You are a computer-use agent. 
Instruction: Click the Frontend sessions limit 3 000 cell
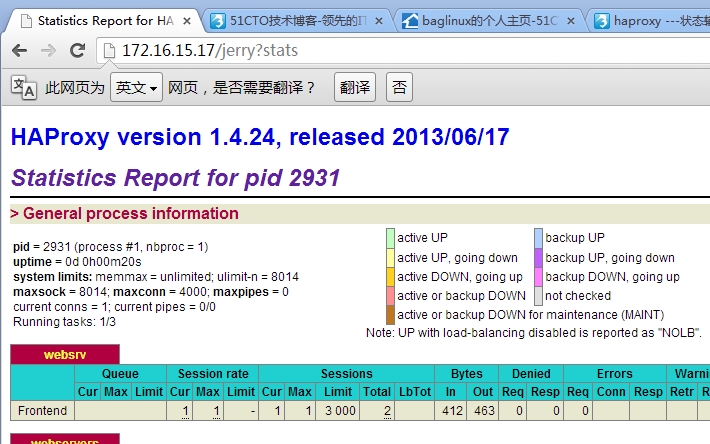coord(337,411)
